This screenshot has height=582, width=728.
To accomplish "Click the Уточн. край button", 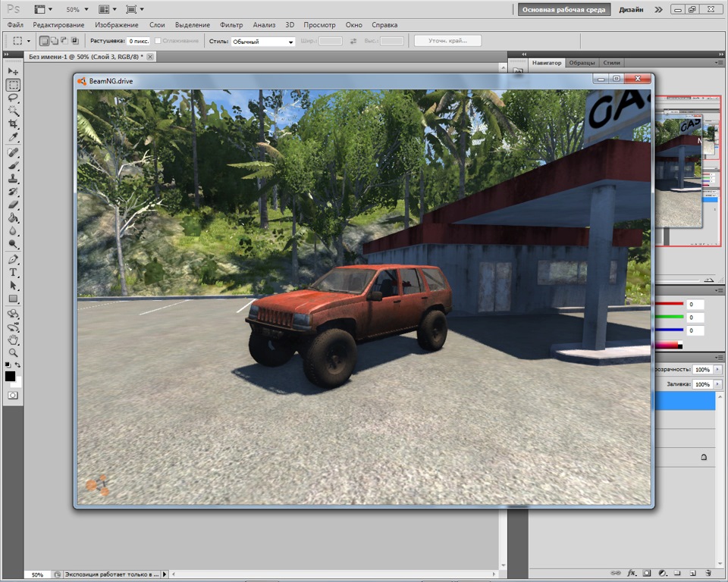I will (x=447, y=41).
